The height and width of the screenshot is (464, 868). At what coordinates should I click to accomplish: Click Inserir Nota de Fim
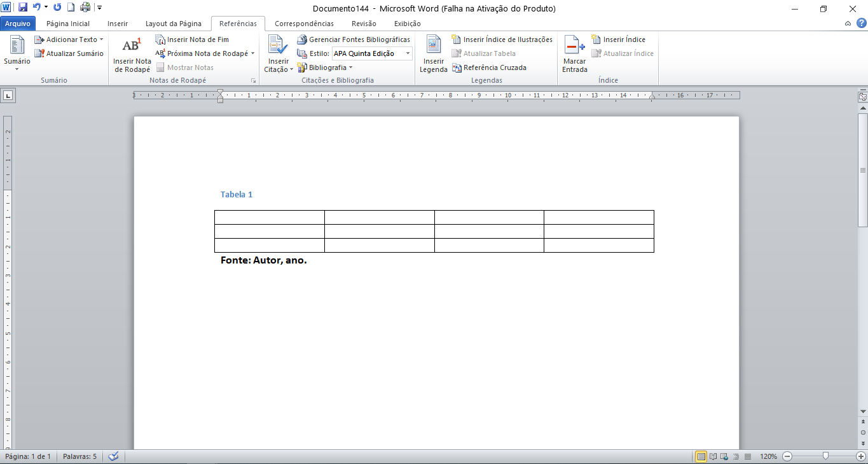(192, 39)
